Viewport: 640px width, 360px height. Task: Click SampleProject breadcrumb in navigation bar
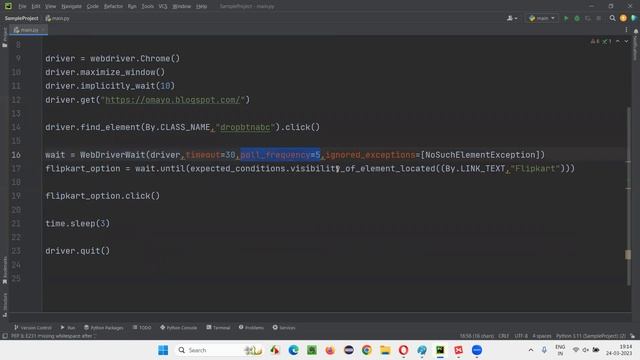pos(21,18)
